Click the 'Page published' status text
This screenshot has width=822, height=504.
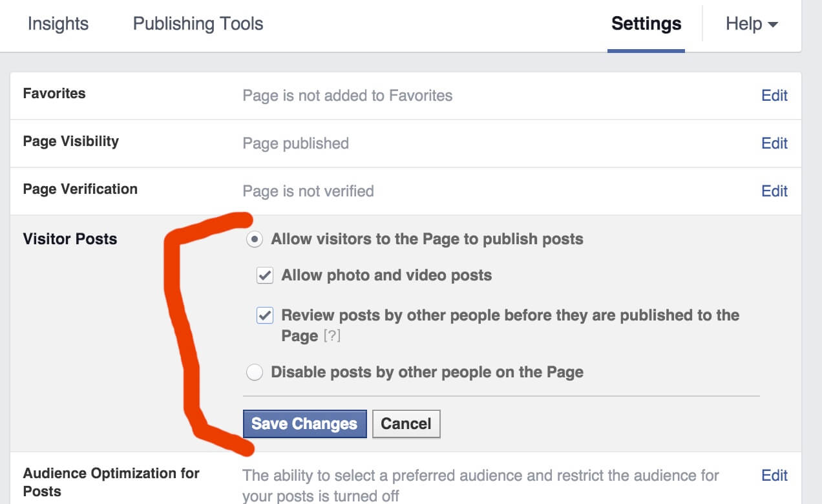(296, 143)
